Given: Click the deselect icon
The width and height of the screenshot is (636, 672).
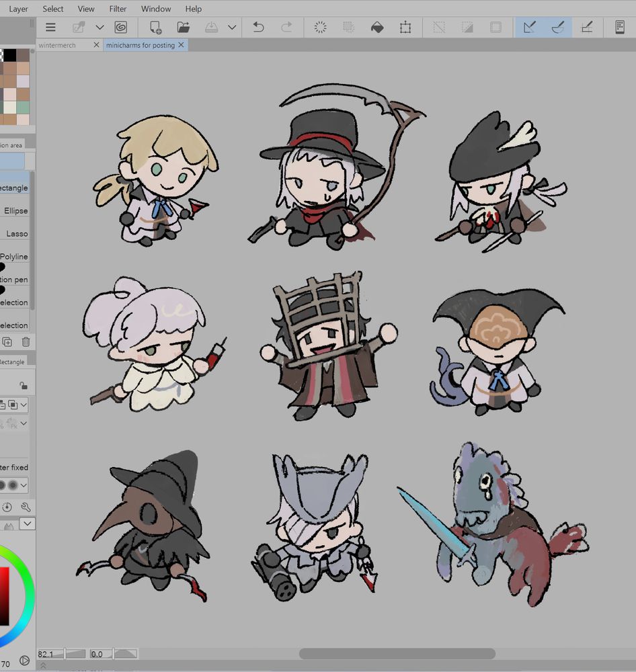Looking at the screenshot, I should (x=439, y=28).
